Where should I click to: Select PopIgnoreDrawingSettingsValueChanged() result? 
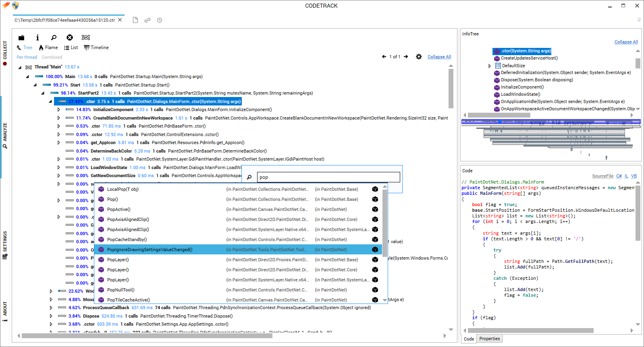[238, 250]
